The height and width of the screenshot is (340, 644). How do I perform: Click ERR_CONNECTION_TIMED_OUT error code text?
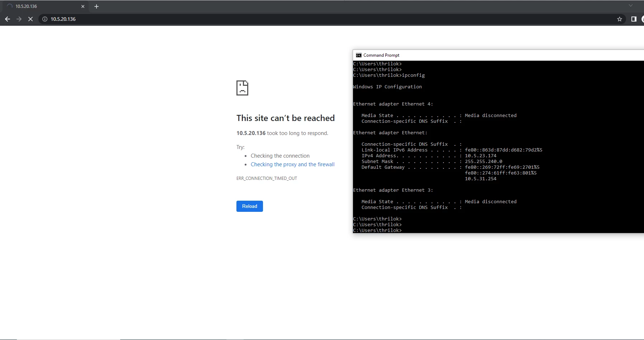[267, 178]
